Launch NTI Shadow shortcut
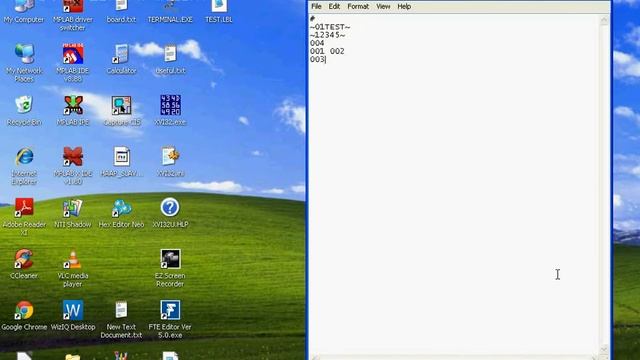Image resolution: width=640 pixels, height=360 pixels. tap(73, 213)
